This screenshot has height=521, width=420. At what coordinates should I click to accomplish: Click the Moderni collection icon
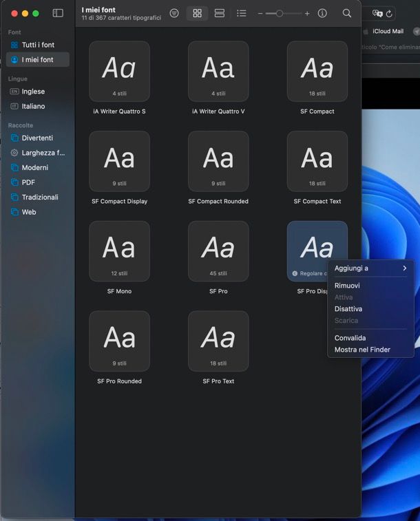[x=14, y=167]
